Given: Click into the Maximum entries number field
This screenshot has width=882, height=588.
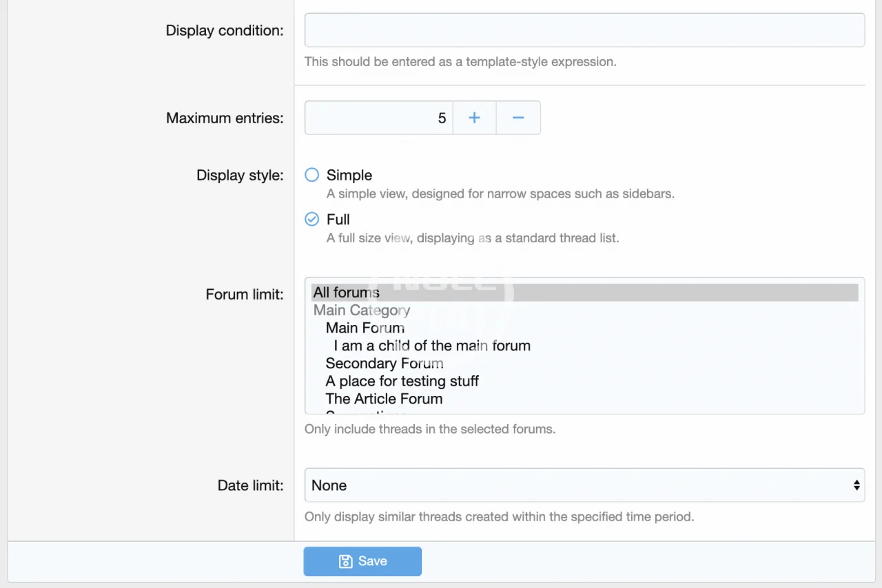Looking at the screenshot, I should point(378,118).
